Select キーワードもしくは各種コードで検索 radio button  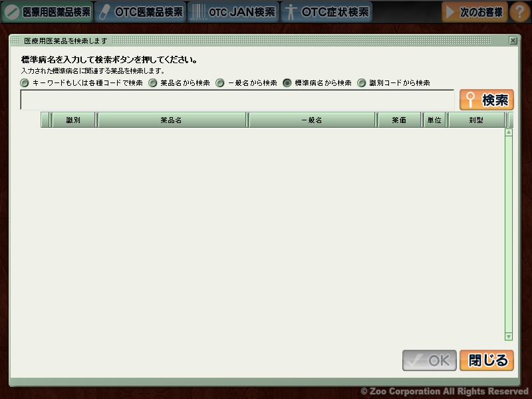pos(25,82)
